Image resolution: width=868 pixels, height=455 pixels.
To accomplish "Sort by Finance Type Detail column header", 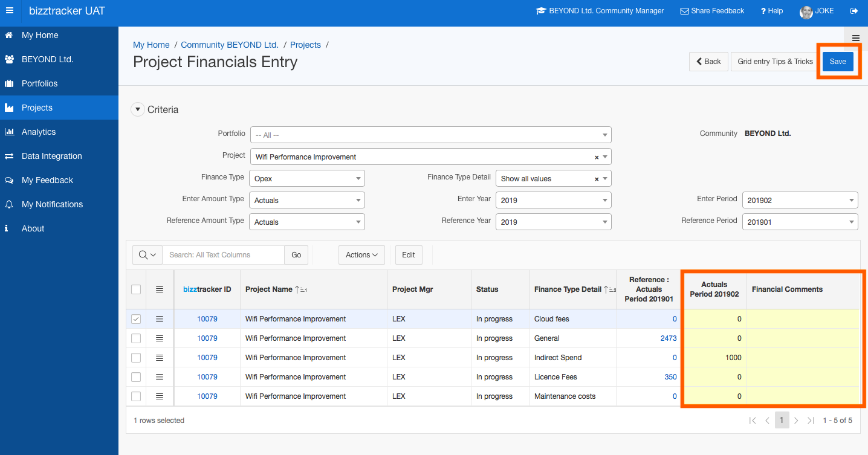I will (568, 289).
